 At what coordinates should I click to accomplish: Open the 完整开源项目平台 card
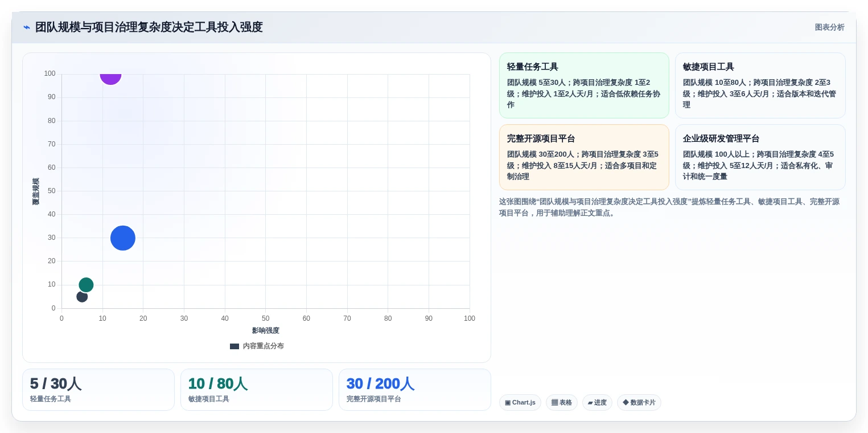[x=584, y=157]
